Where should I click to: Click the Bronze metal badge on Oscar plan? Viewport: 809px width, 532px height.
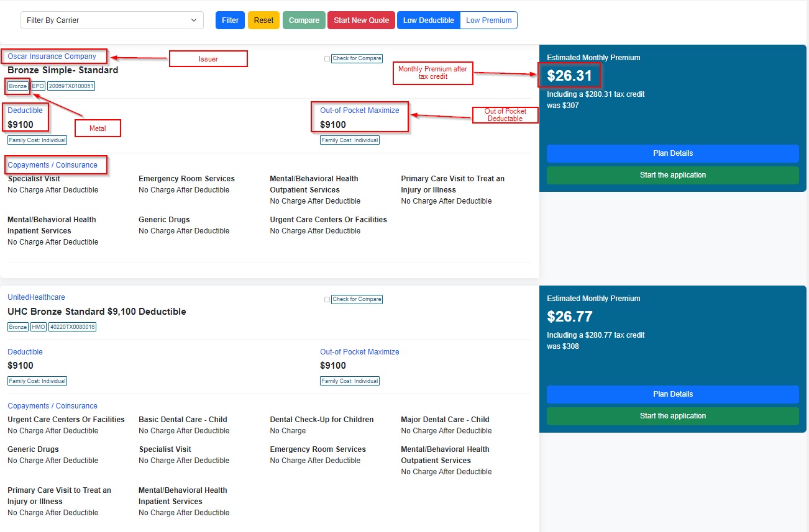coord(18,86)
